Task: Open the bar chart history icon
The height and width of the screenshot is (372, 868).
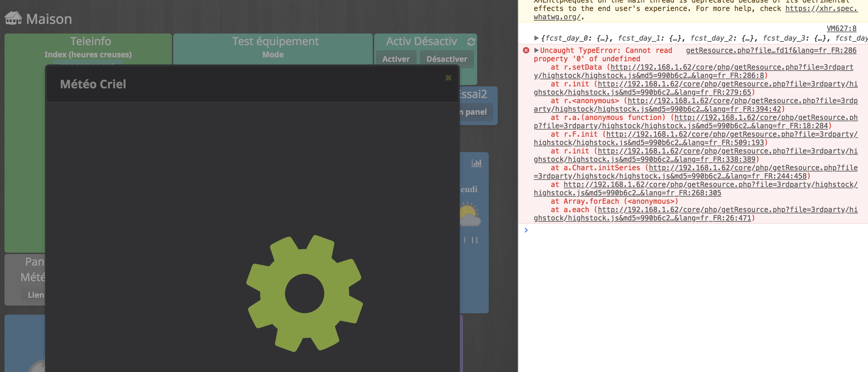Action: coord(476,163)
